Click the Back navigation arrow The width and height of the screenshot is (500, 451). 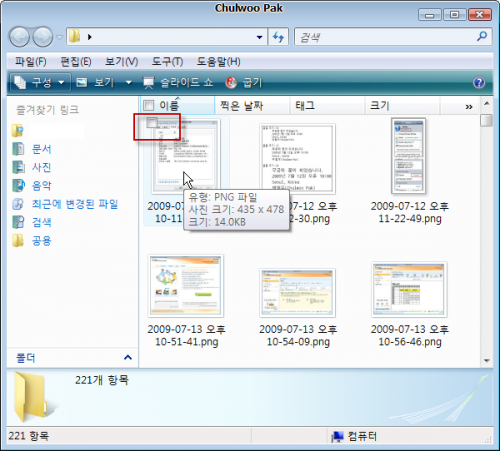[19, 37]
